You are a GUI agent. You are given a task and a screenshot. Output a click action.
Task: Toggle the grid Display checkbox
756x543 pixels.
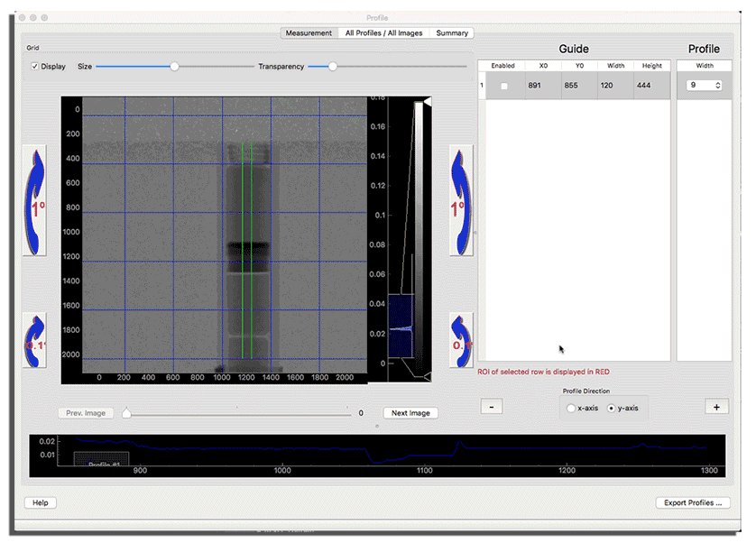pos(35,67)
